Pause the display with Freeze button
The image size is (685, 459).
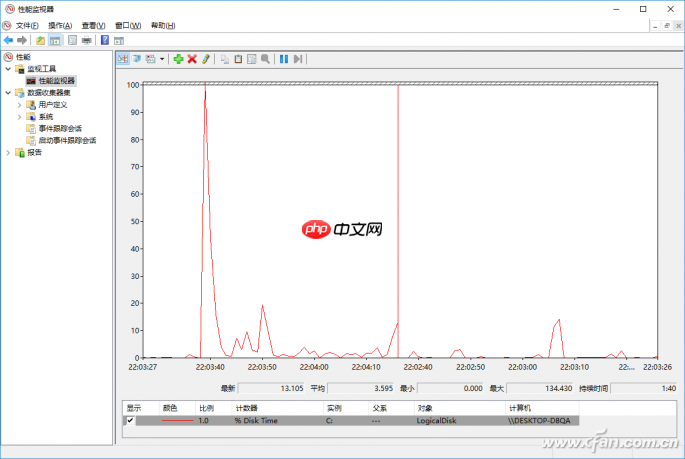tap(284, 59)
